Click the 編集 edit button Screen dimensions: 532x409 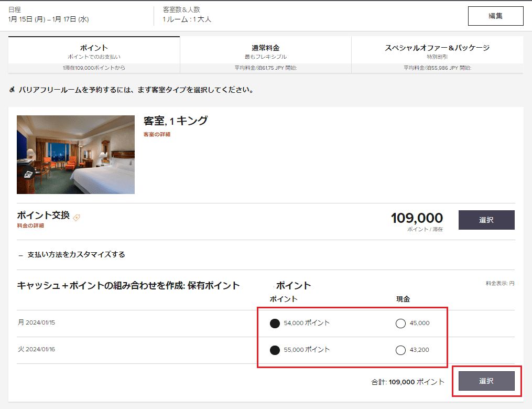(495, 16)
